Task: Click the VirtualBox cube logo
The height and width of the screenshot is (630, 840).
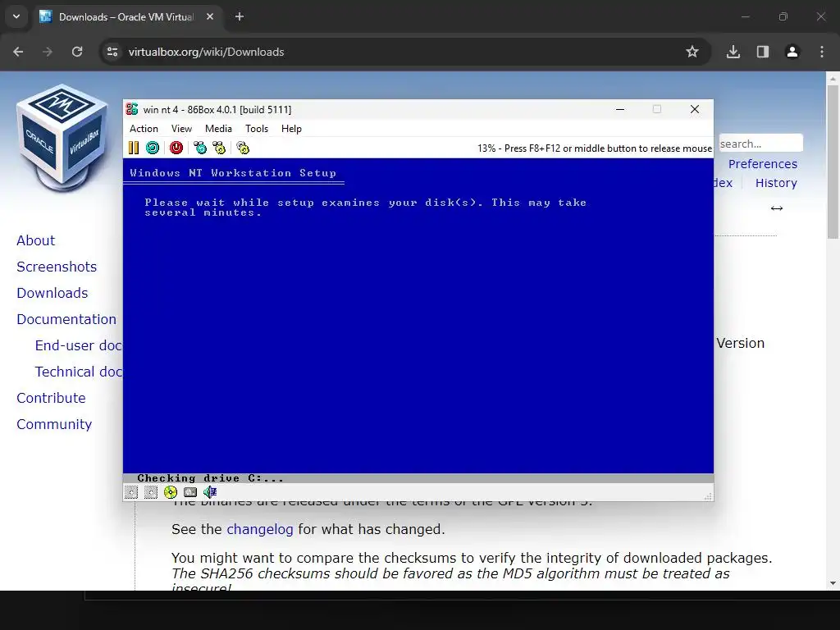Action: coord(62,138)
